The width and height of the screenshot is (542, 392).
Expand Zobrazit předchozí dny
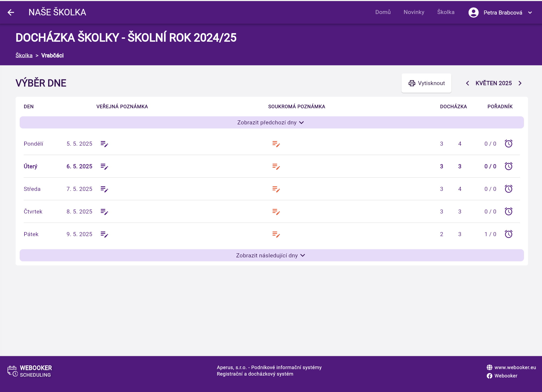[271, 122]
